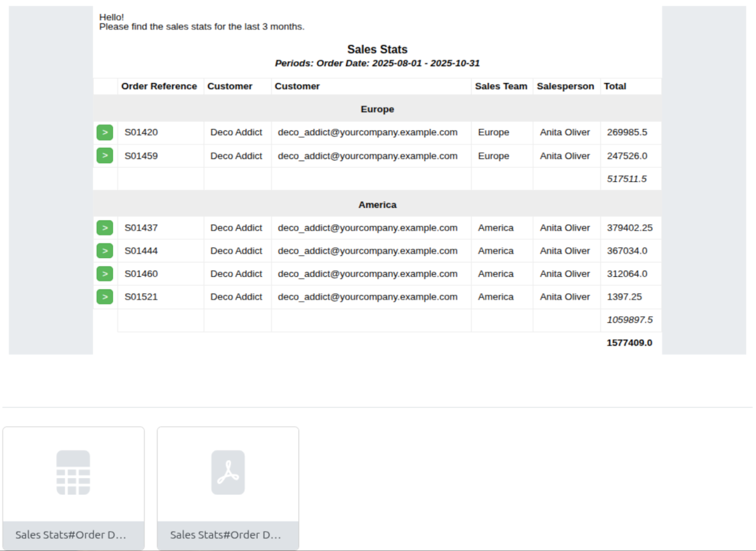Open order S01521 via its green arrow
The width and height of the screenshot is (756, 551).
point(104,297)
